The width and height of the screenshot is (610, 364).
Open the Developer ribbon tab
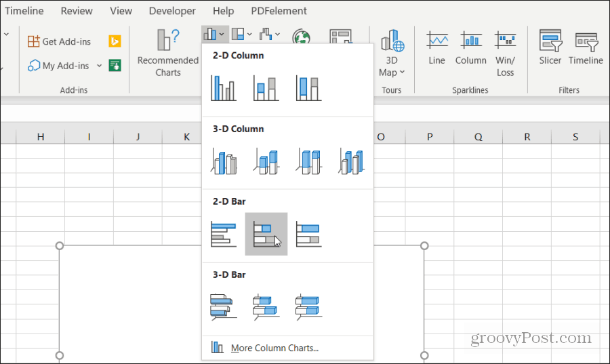[x=172, y=11]
